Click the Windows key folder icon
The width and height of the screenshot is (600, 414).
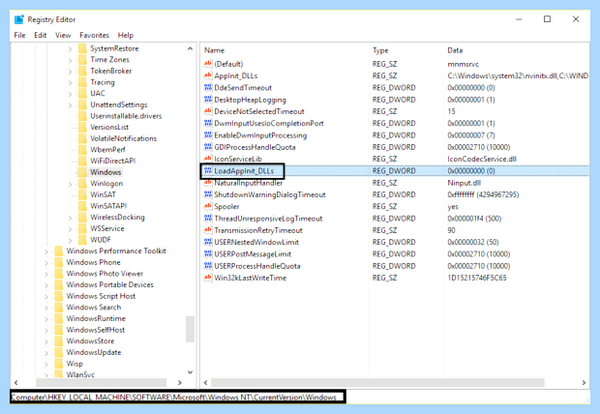[82, 172]
